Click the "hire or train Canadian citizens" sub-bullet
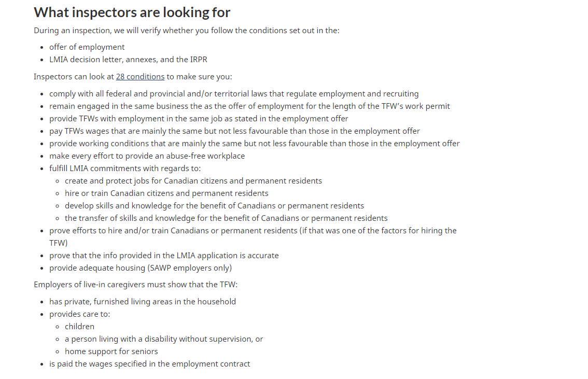This screenshot has height=379, width=588. coord(166,193)
